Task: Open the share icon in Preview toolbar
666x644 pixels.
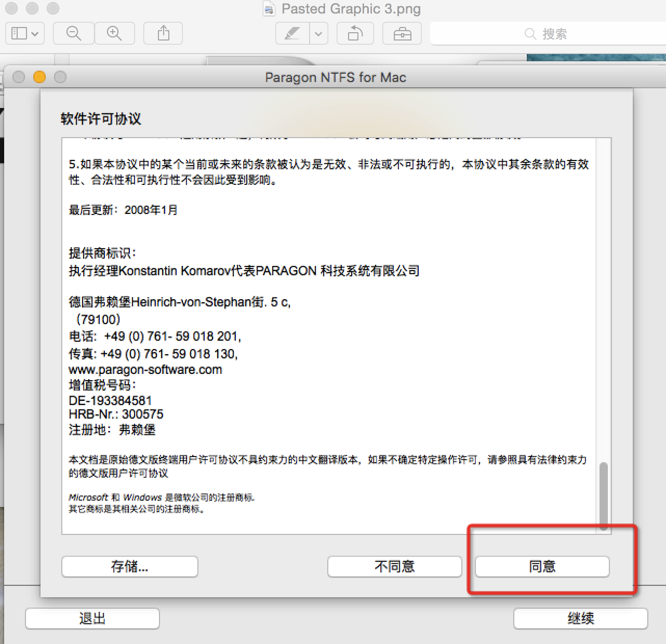Action: (164, 34)
